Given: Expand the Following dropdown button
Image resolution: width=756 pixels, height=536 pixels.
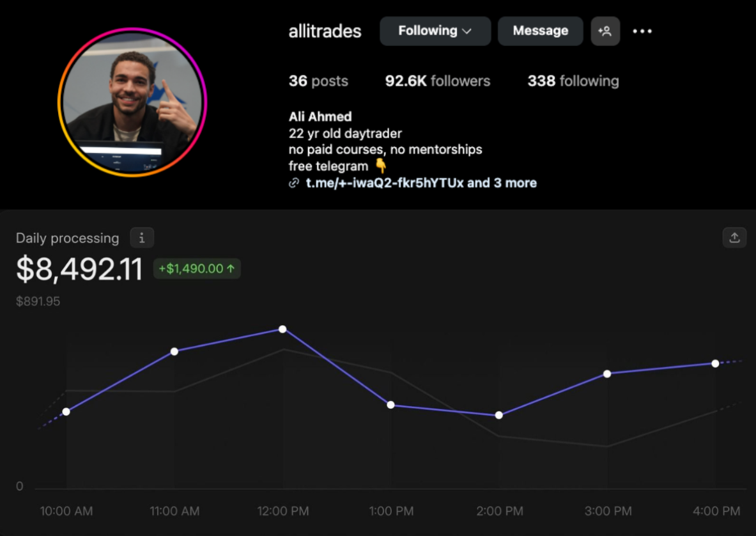Looking at the screenshot, I should point(435,31).
